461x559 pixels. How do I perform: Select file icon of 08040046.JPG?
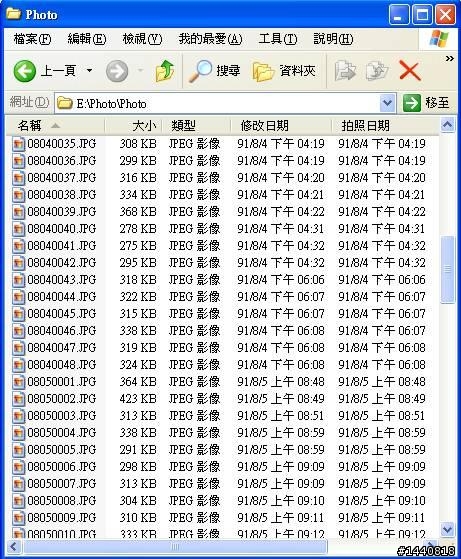pyautogui.click(x=18, y=331)
